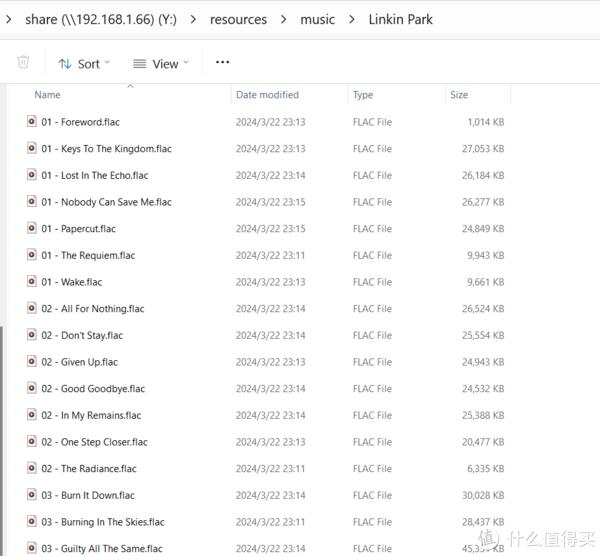Select file name 01 - Keys To The Kingdom.flac

(x=106, y=149)
